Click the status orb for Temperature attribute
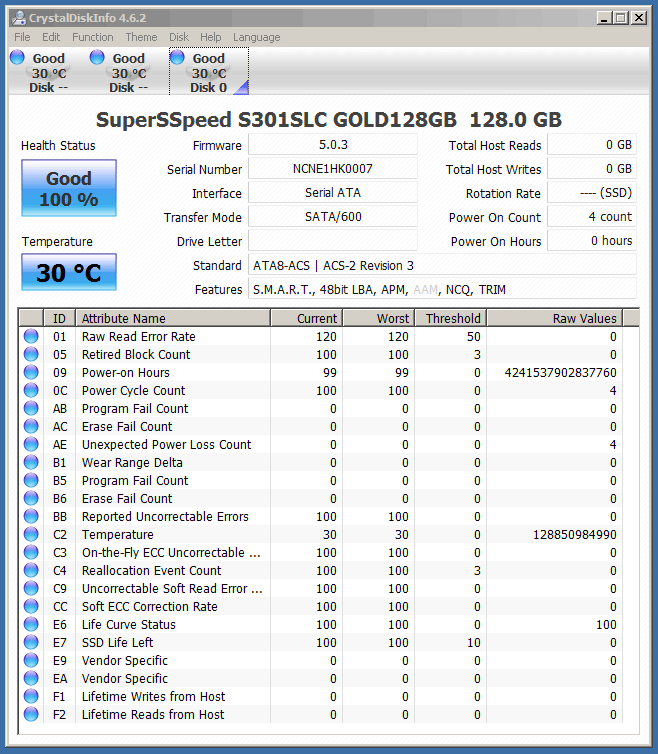The height and width of the screenshot is (754, 658). [31, 535]
